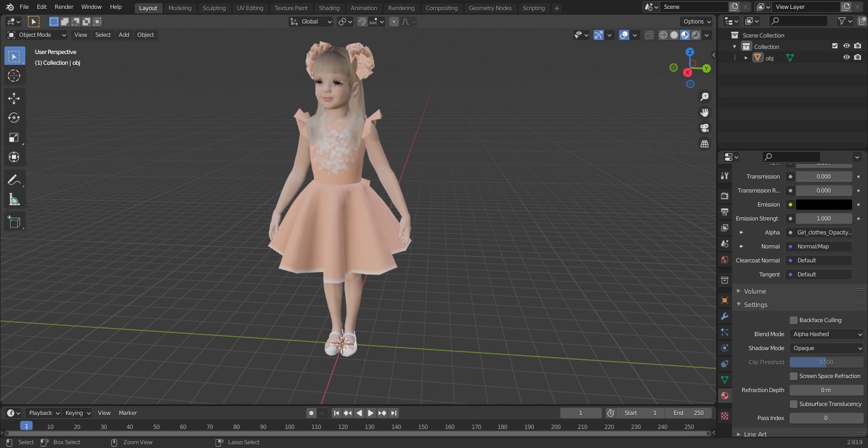
Task: Toggle the show overlays button
Action: 624,35
